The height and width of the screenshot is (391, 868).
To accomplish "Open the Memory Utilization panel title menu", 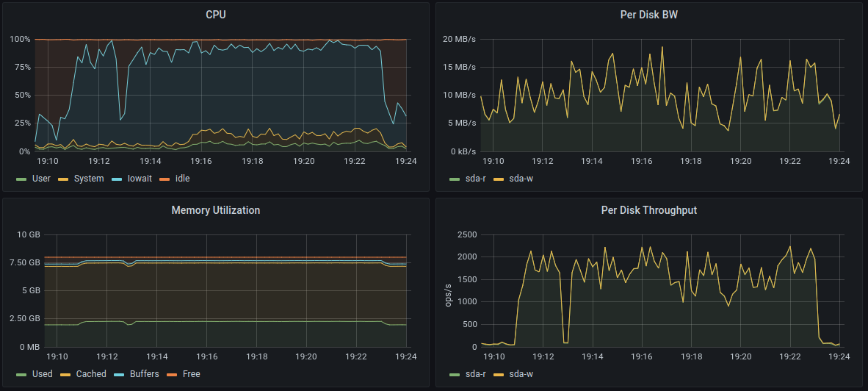I will (x=215, y=210).
